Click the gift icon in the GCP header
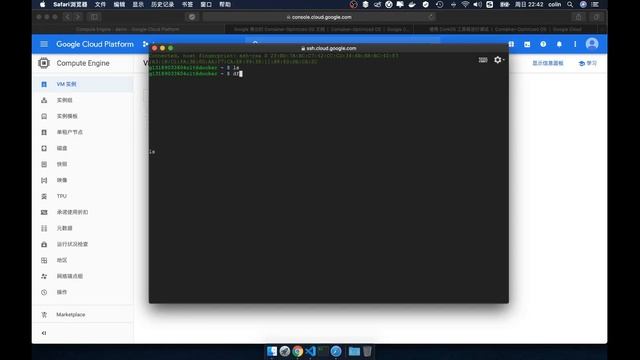 point(511,44)
